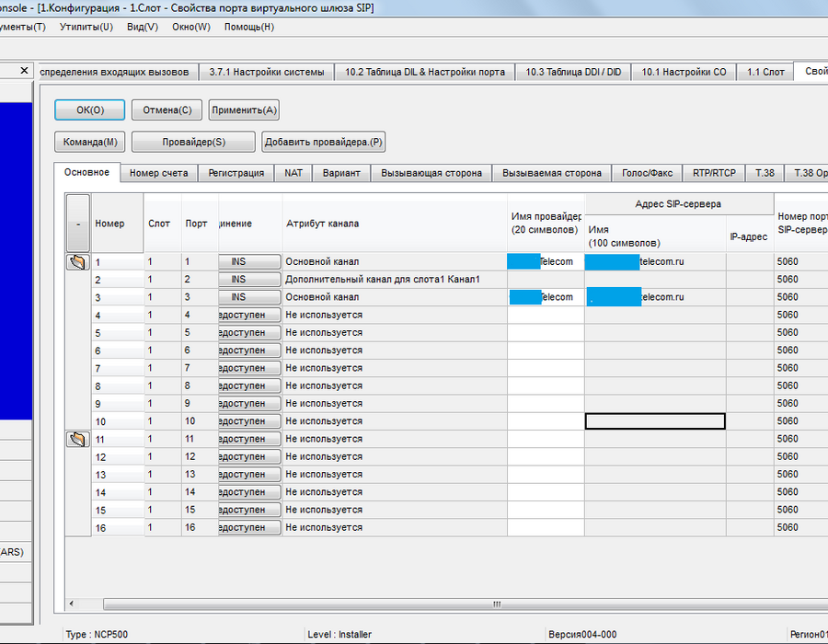Click the hand icon beside row 11
This screenshot has width=828, height=644.
click(x=77, y=439)
